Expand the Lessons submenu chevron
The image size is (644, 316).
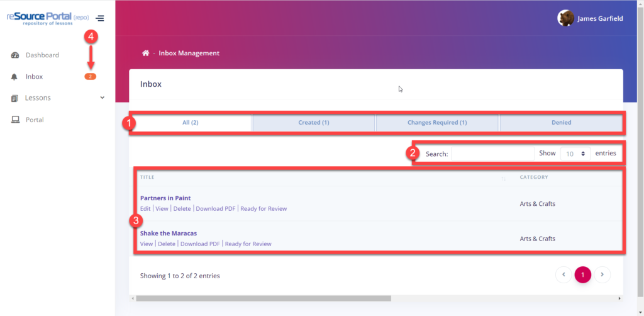[103, 98]
